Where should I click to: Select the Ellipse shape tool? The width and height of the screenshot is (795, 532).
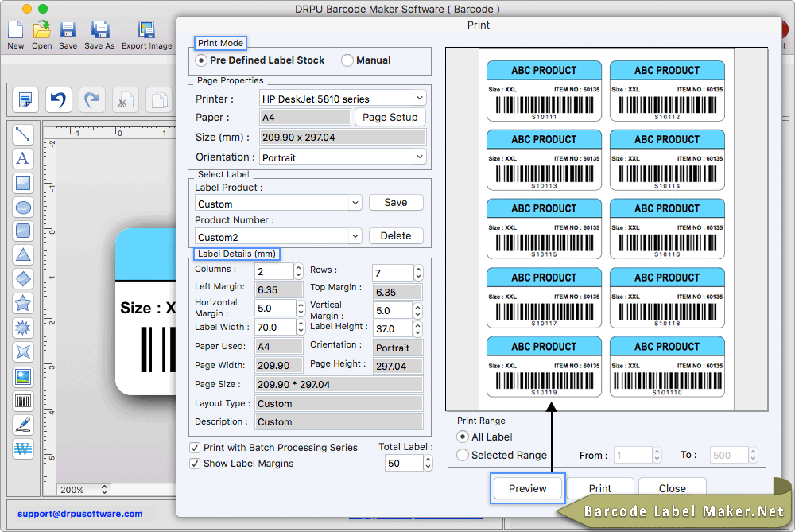[23, 208]
